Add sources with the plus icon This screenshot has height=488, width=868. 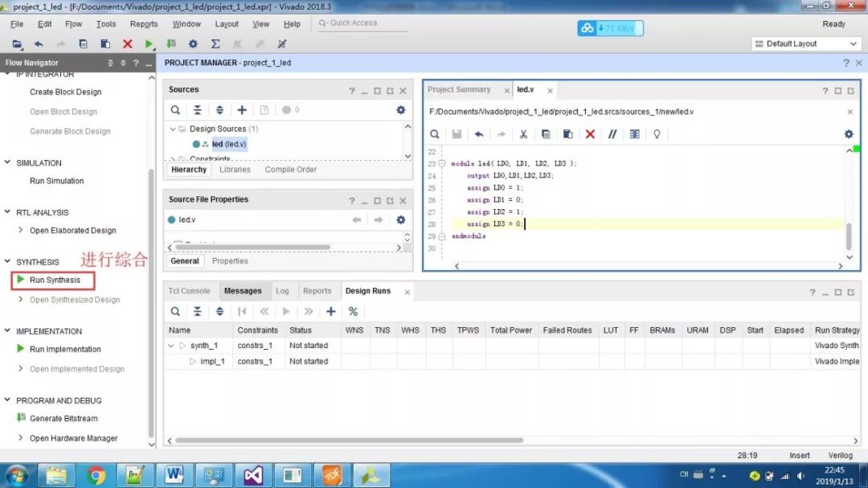[x=242, y=110]
